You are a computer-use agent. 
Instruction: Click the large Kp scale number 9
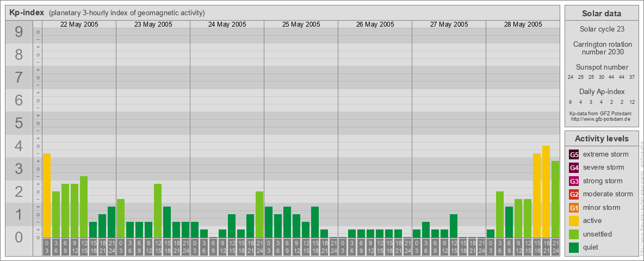(18, 32)
